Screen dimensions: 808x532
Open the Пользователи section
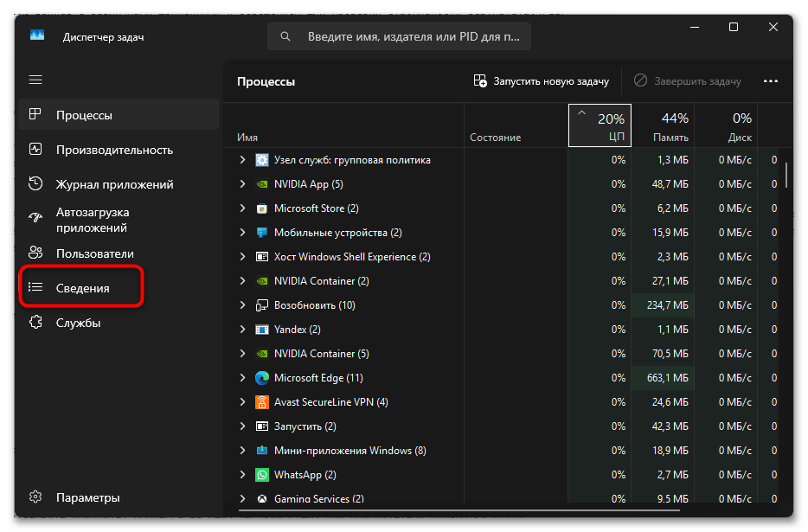tap(119, 253)
